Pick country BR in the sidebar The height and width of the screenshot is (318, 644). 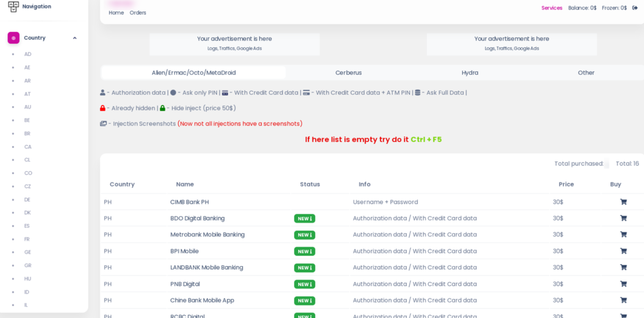tap(27, 134)
